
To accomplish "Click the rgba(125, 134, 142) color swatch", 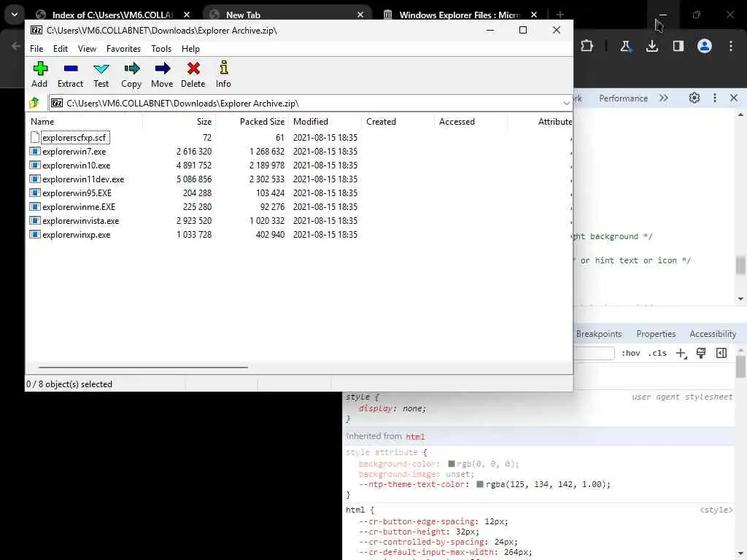I will (480, 484).
